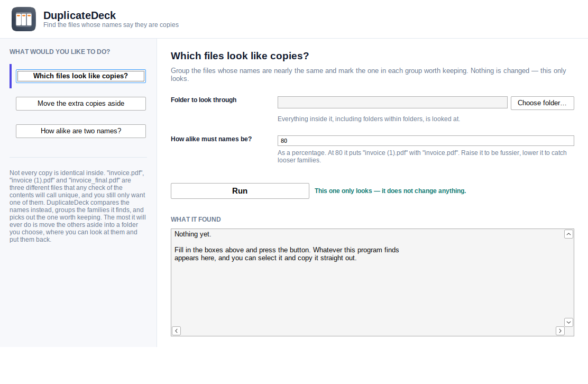
Task: Click scroll down arrow in results box
Action: pyautogui.click(x=568, y=322)
